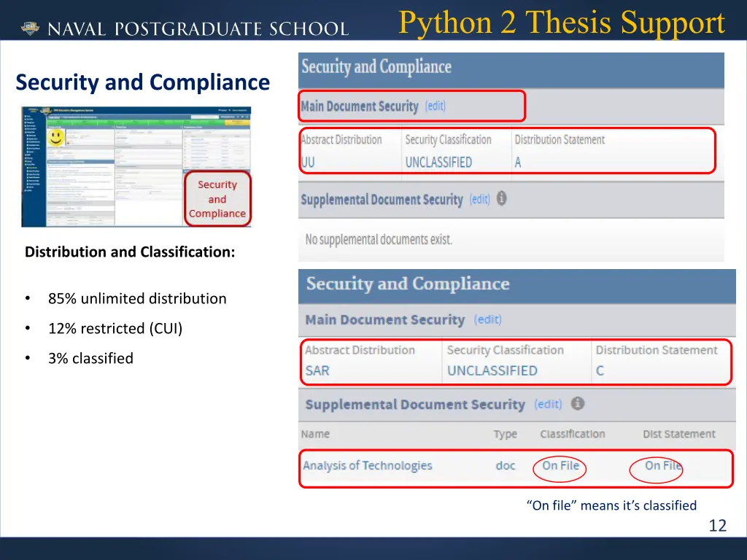Click the note '"On file" means it's classified'
Screen dimensions: 747x560
[611, 505]
